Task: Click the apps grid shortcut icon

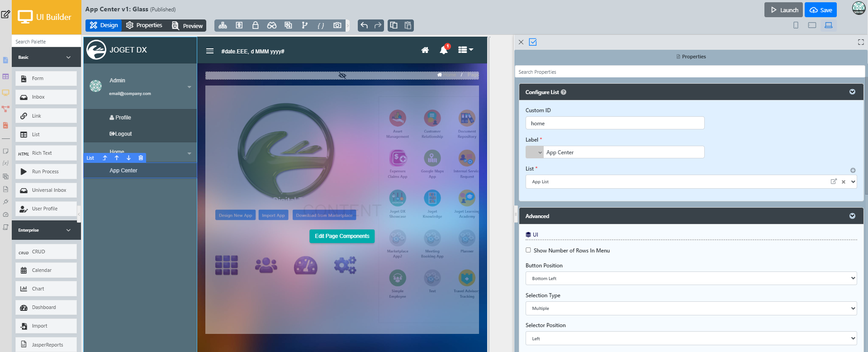Action: (227, 265)
